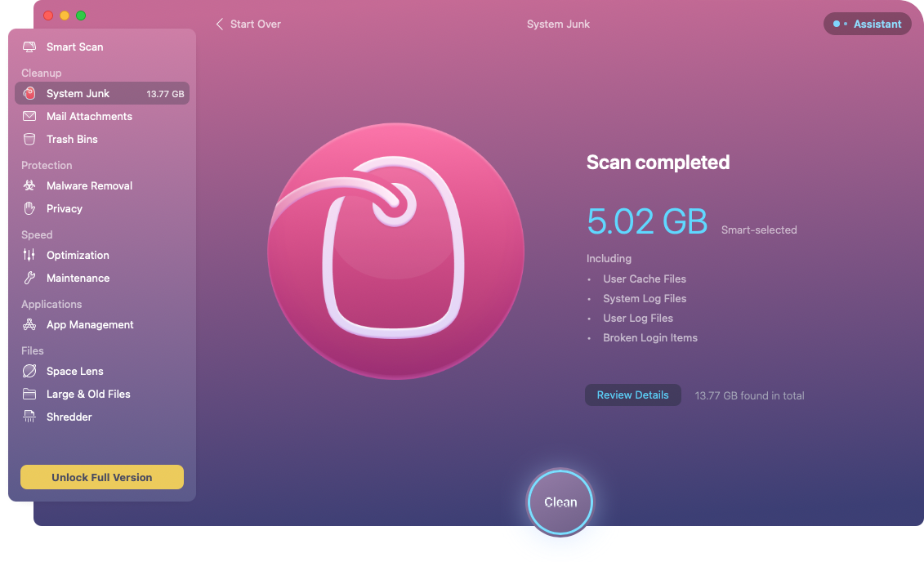The height and width of the screenshot is (562, 924).
Task: Click the Large & Old Files folder icon
Action: [x=29, y=394]
